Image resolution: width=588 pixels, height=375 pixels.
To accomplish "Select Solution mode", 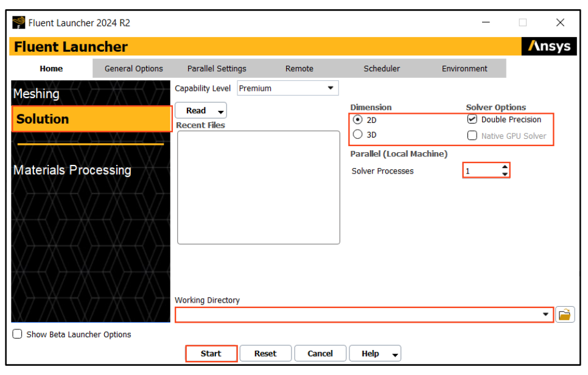I will (x=91, y=119).
